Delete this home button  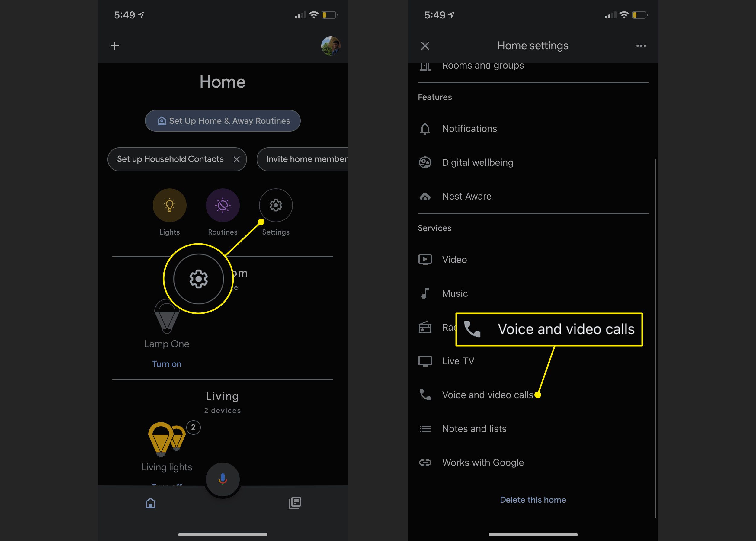click(x=532, y=499)
